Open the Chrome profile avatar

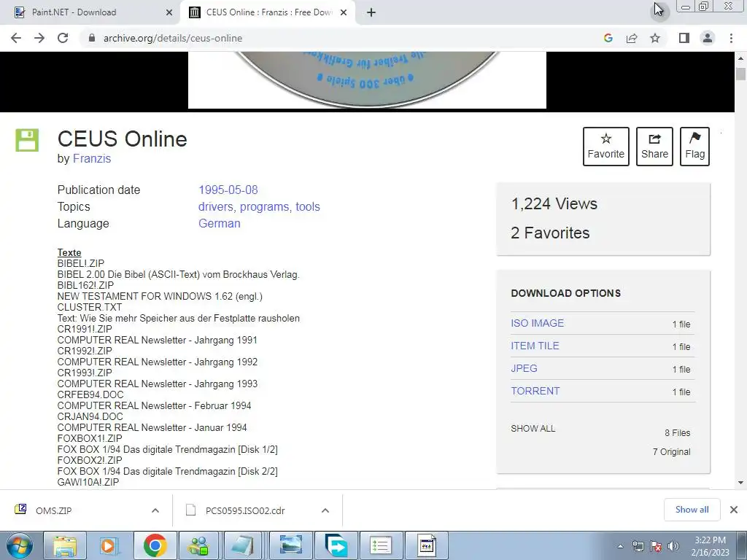708,38
